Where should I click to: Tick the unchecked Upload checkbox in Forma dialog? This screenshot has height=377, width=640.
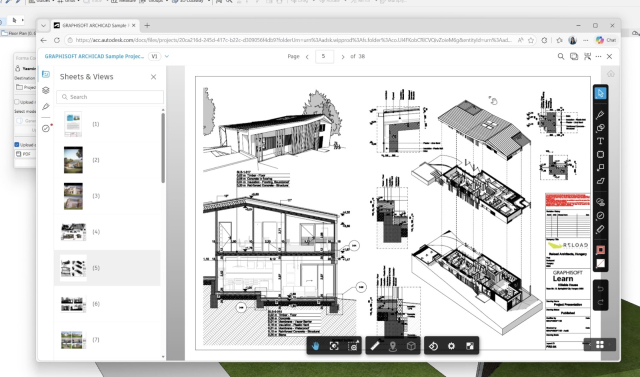tap(17, 102)
